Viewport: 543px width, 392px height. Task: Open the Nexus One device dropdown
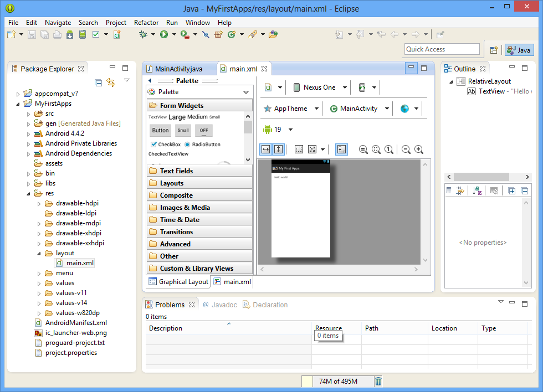click(319, 87)
